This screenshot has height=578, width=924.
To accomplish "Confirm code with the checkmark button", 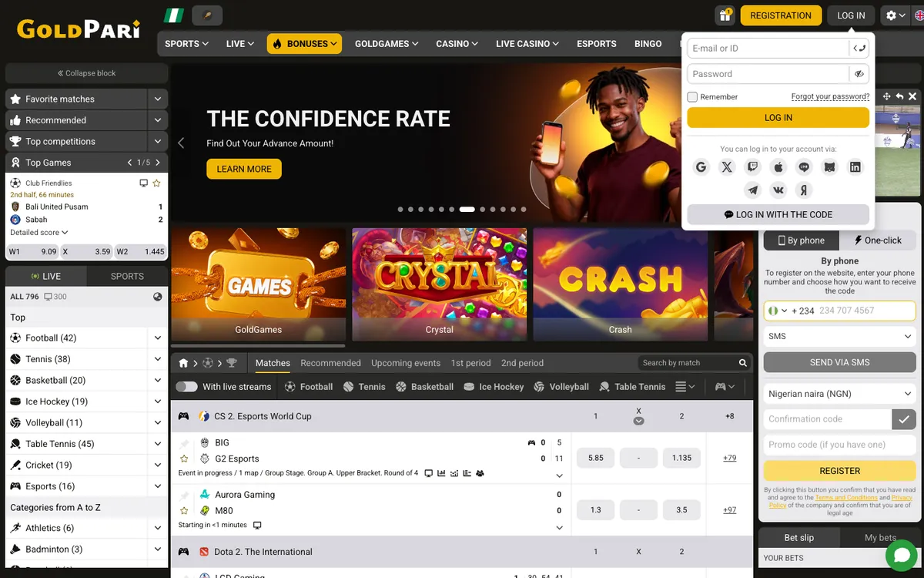I will 904,419.
